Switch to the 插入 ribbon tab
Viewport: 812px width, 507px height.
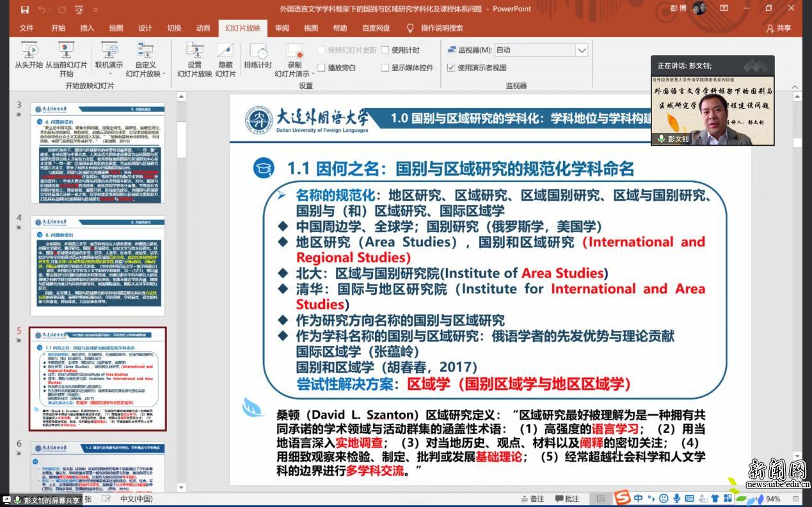(87, 28)
